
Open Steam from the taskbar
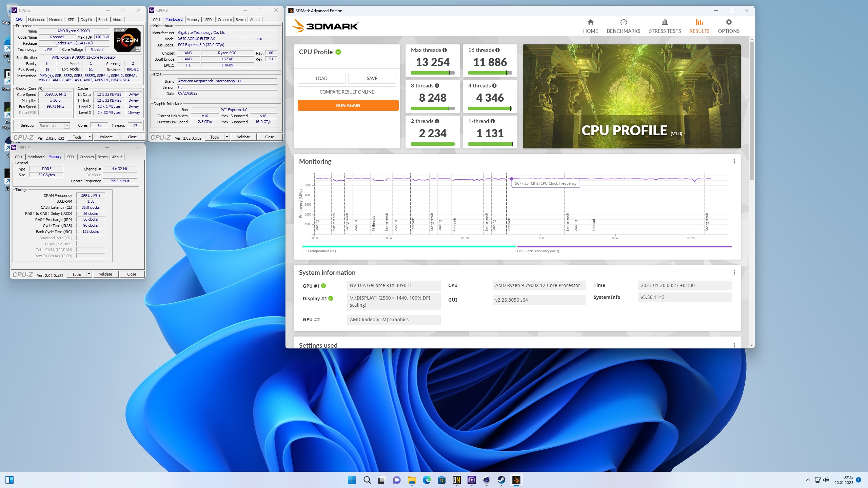pyautogui.click(x=501, y=480)
